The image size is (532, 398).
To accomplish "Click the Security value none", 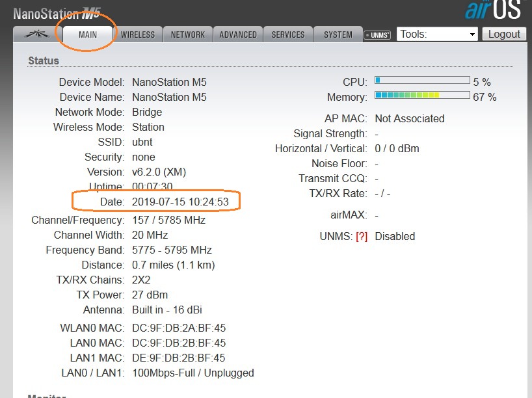I will click(144, 157).
